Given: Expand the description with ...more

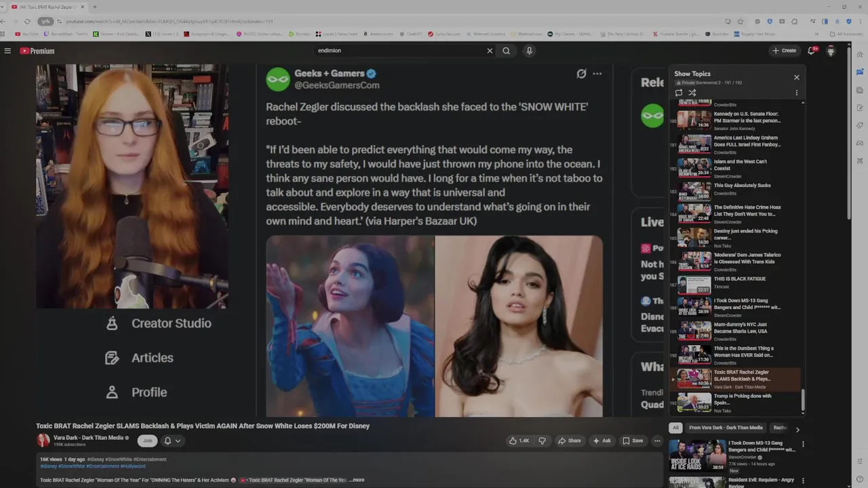Looking at the screenshot, I should click(x=357, y=480).
